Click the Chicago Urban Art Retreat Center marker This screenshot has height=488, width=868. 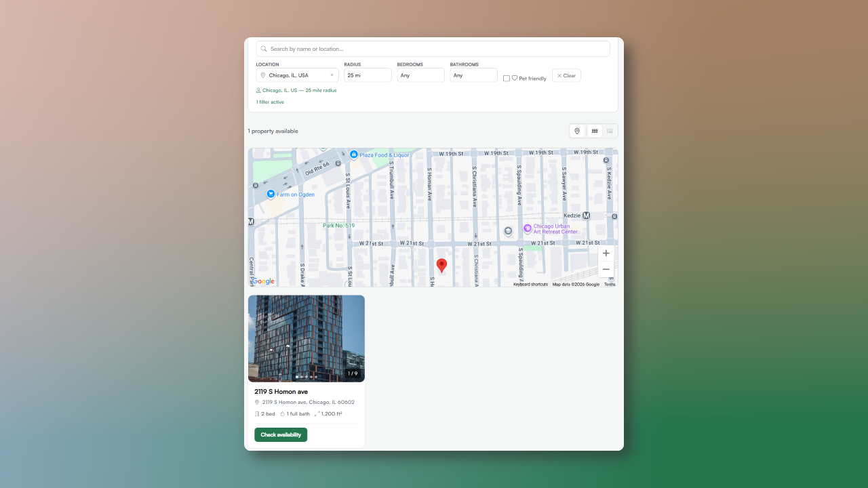[528, 228]
